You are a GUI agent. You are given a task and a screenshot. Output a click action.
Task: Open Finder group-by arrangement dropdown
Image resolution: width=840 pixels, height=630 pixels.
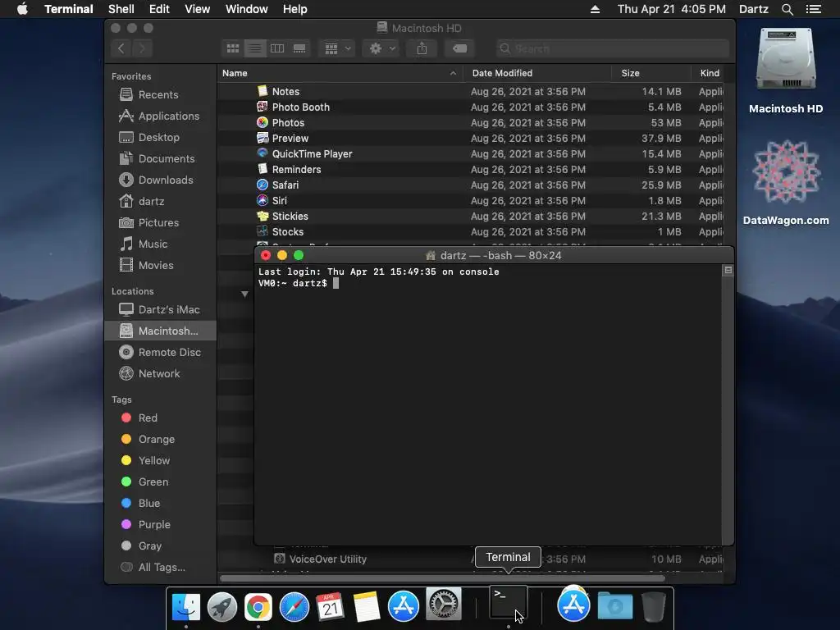tap(337, 48)
